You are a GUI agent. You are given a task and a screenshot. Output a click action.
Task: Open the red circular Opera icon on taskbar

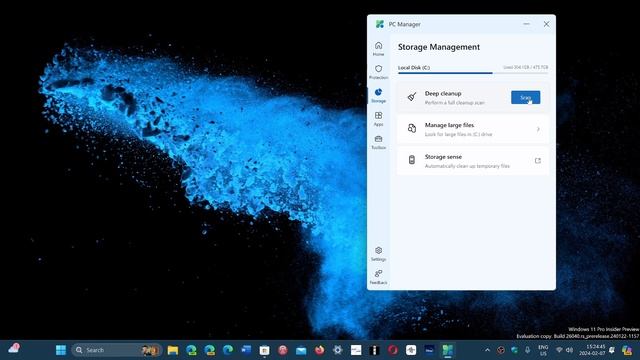(x=393, y=350)
